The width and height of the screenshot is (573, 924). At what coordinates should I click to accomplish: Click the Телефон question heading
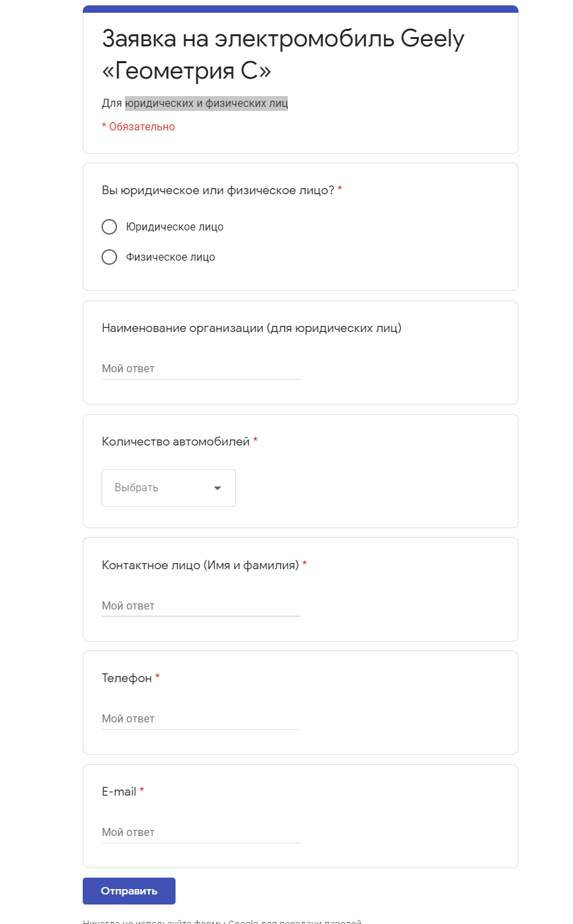click(x=127, y=678)
